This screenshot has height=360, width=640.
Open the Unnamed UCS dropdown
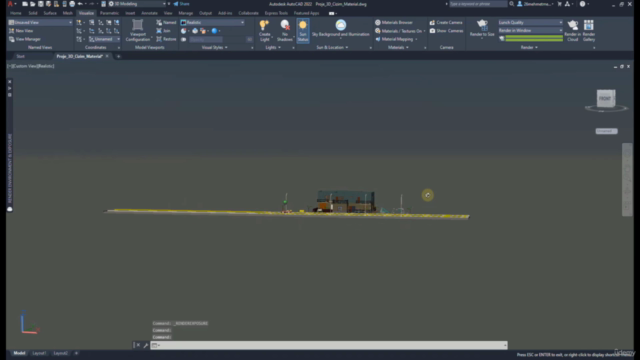104,39
